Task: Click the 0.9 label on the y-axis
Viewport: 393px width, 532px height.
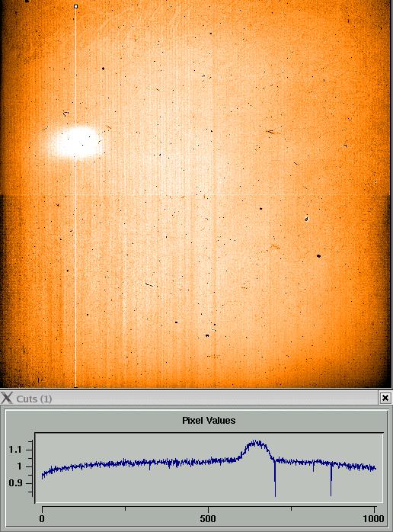Action: click(15, 482)
